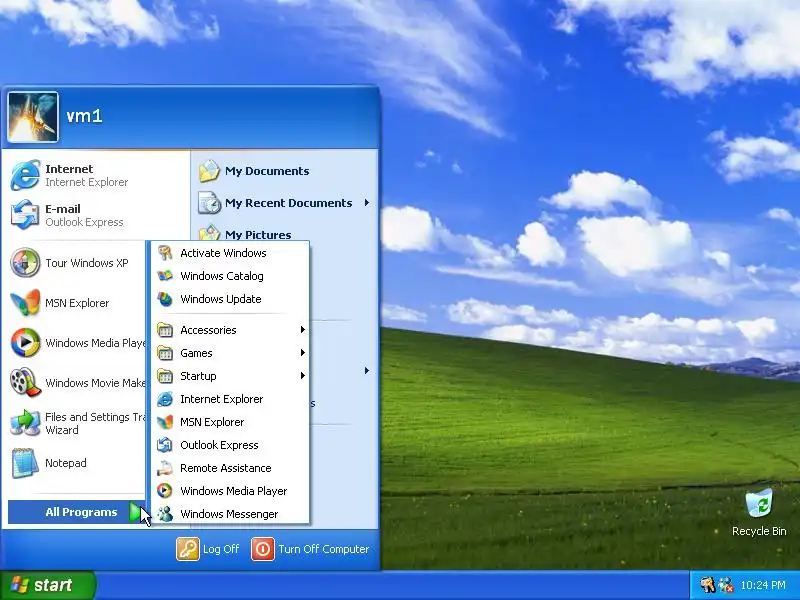
Task: Expand the Accessories submenu arrow
Action: (x=303, y=330)
